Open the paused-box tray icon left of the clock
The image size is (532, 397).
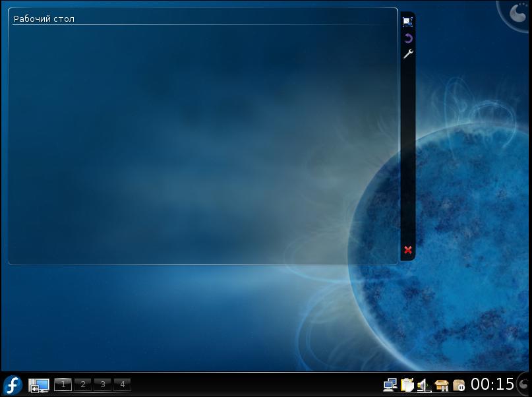tap(459, 386)
